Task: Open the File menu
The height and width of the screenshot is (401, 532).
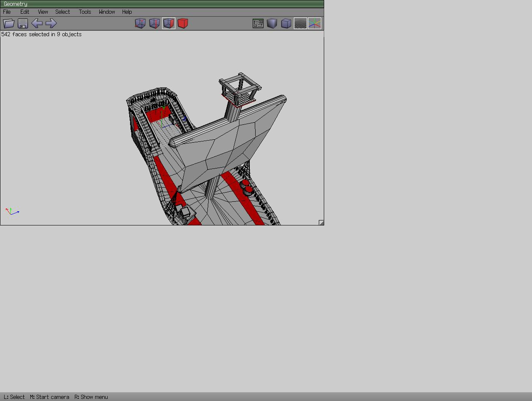Action: 7,12
